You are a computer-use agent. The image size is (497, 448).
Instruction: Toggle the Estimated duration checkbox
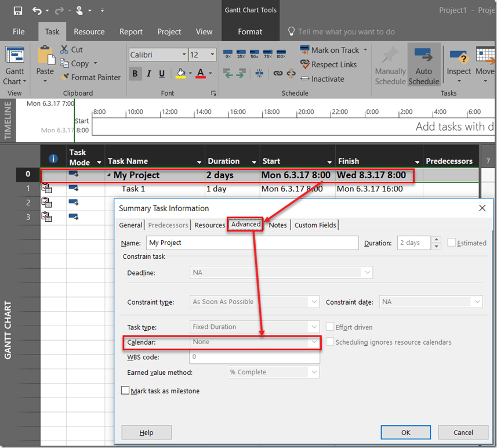tap(452, 243)
